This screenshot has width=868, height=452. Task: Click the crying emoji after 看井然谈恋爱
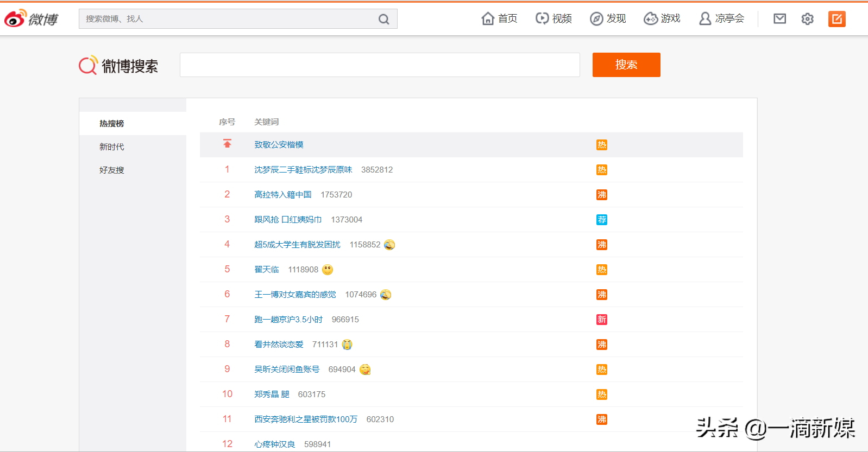[x=347, y=345]
